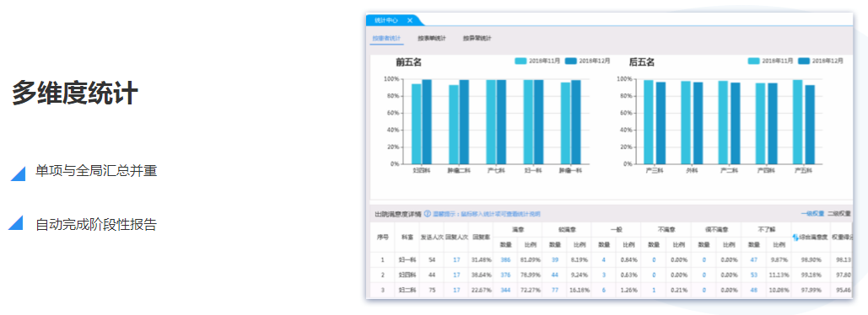This screenshot has width=868, height=315.
Task: Open 较满意 count 39 for 妇一科
Action: (555, 259)
